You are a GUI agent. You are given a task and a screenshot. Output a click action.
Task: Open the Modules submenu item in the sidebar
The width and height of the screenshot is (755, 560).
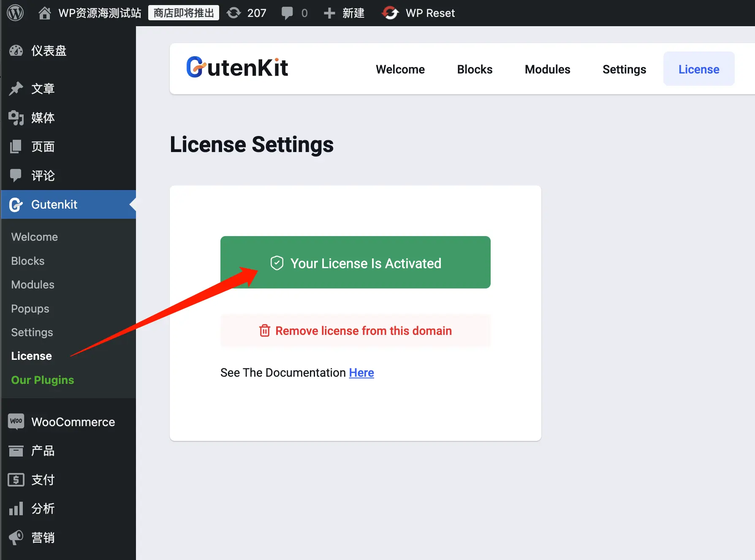tap(33, 285)
